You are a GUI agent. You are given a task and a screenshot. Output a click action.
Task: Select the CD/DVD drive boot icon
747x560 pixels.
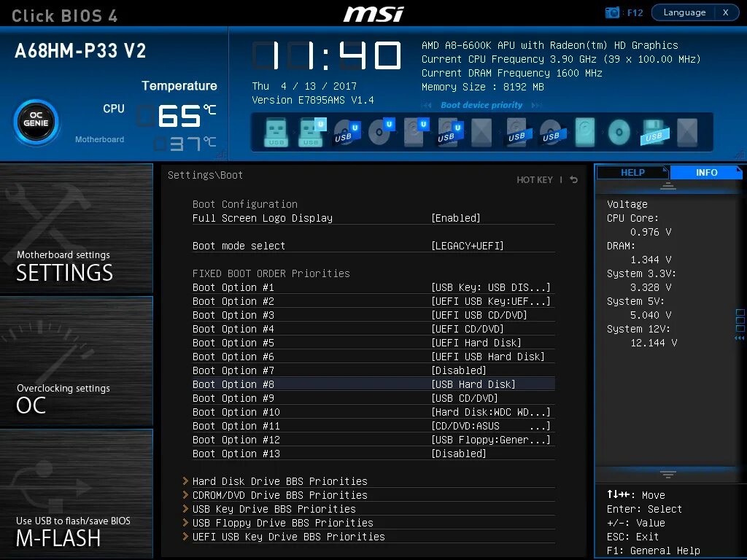point(619,132)
